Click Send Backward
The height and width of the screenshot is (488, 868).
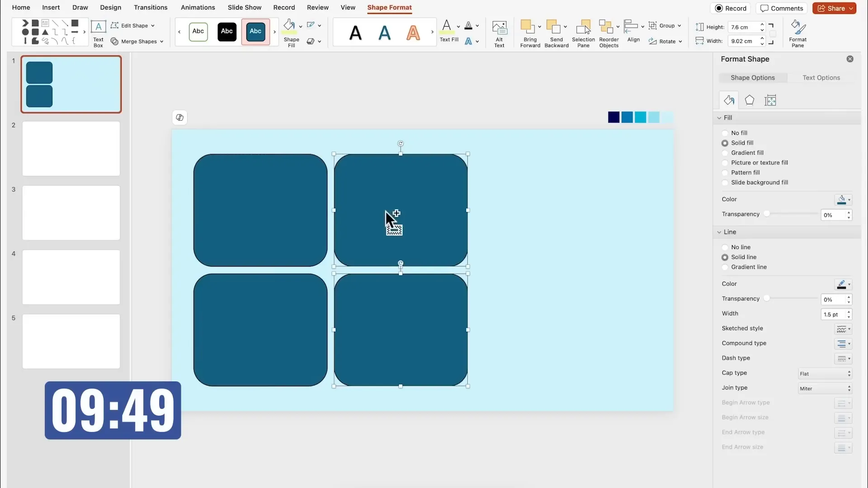click(x=557, y=34)
